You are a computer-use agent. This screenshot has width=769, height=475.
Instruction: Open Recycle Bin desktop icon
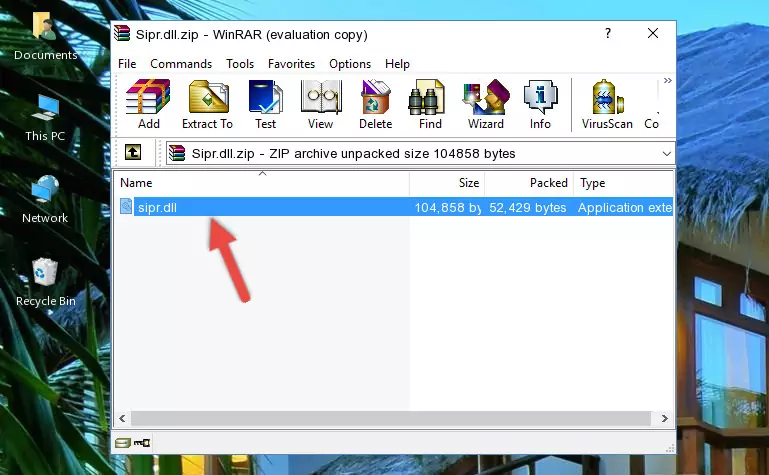[x=46, y=282]
